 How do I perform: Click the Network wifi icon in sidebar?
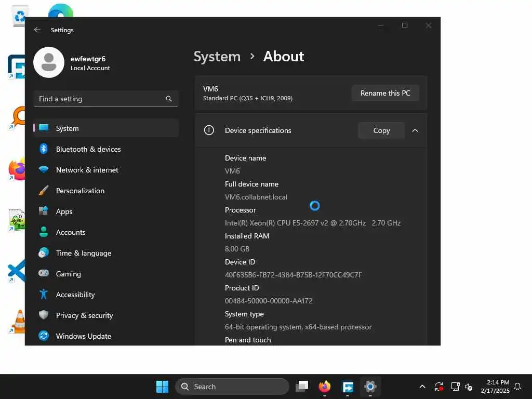click(x=44, y=170)
